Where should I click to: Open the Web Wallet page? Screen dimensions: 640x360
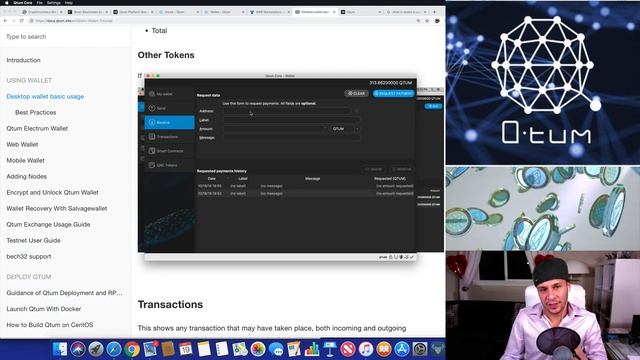point(22,144)
